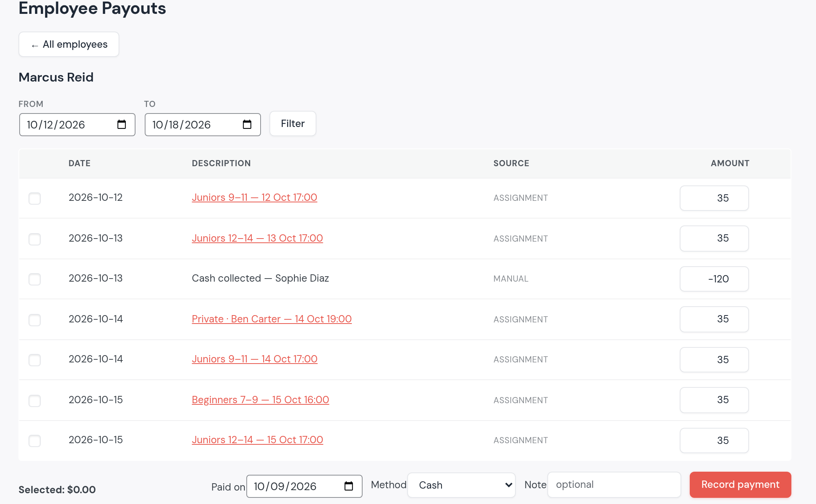Edit amount for Juniors 9–11 14 Oct row
This screenshot has width=816, height=504.
[714, 360]
